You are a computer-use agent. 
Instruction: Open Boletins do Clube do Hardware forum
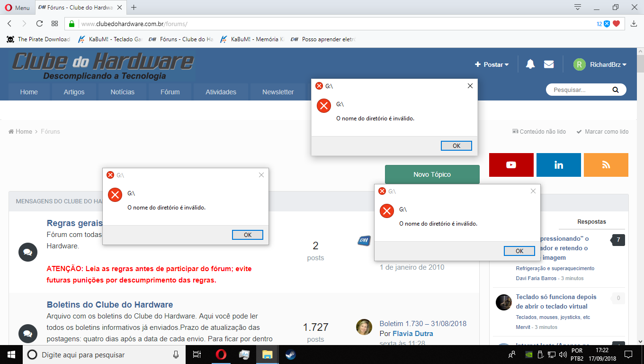coord(110,304)
